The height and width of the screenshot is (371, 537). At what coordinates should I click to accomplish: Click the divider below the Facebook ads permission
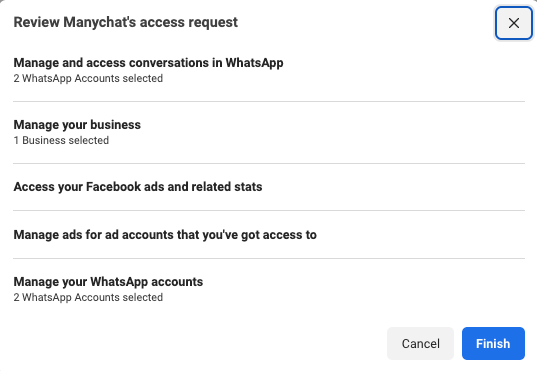coord(269,210)
